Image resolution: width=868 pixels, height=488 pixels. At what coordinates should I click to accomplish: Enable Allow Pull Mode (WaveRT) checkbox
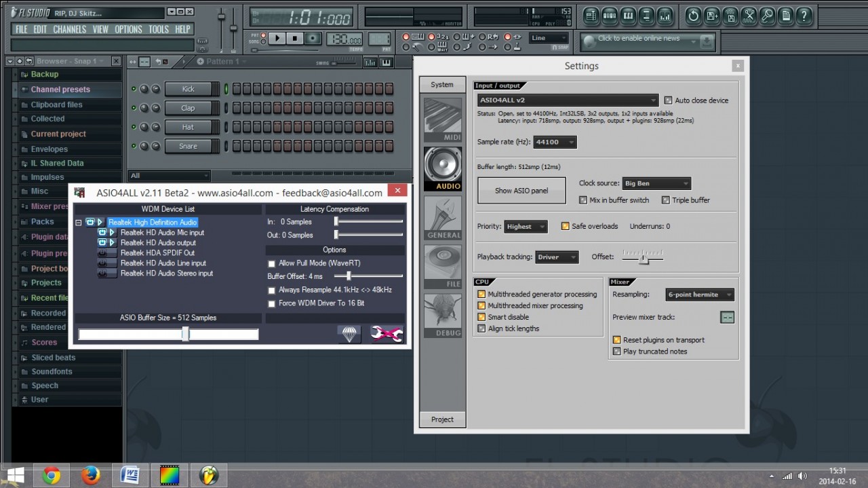click(x=272, y=263)
